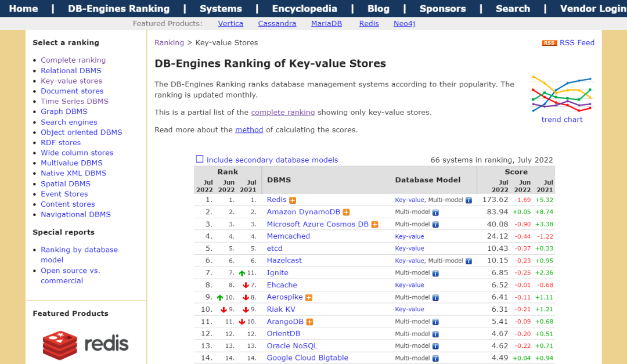627x364 pixels.
Task: Open the Vendor Login menu item
Action: tap(593, 8)
